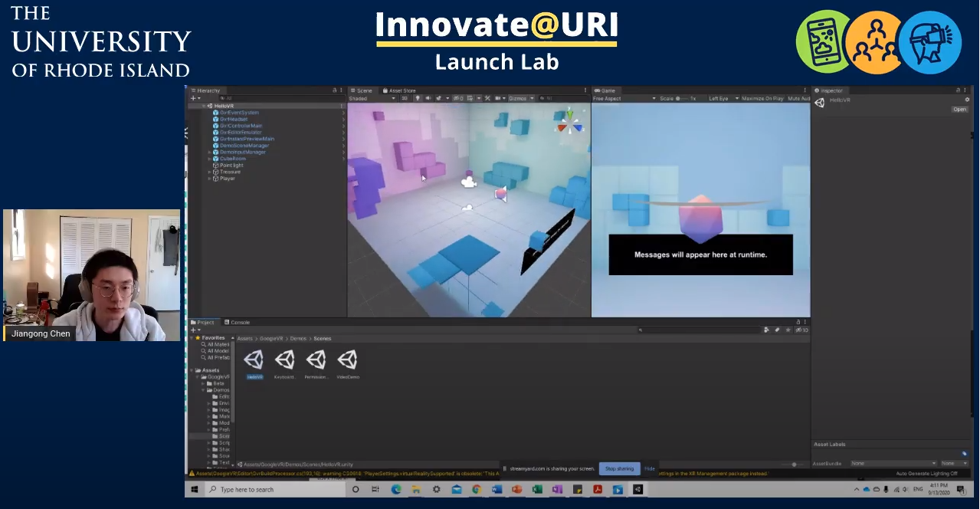This screenshot has width=980, height=509.
Task: Open the Gizmos dropdown in Scene view
Action: (x=521, y=98)
